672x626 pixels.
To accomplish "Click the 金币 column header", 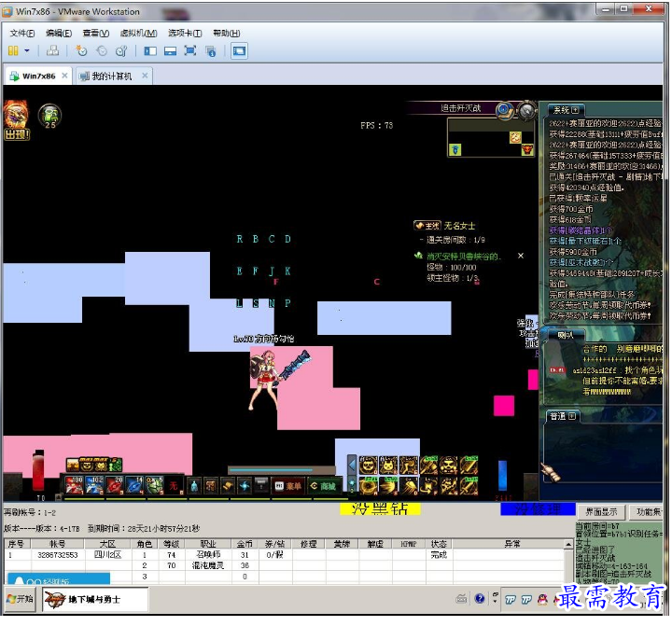I will click(245, 543).
